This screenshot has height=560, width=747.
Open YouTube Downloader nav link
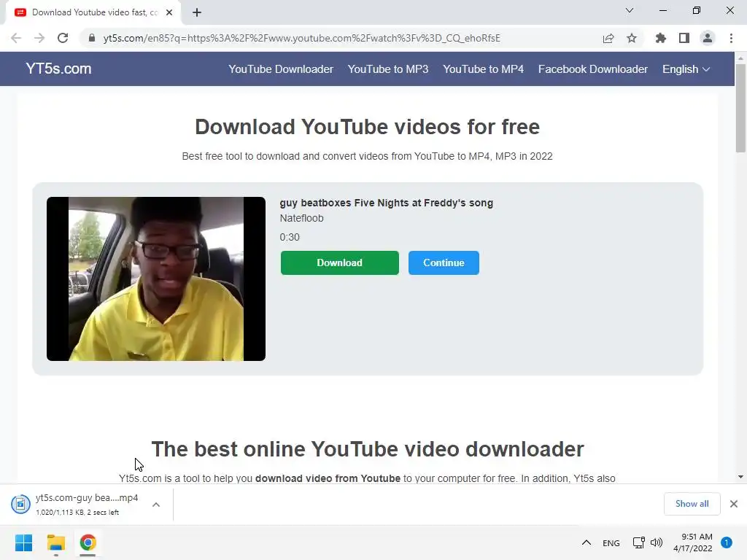(281, 69)
